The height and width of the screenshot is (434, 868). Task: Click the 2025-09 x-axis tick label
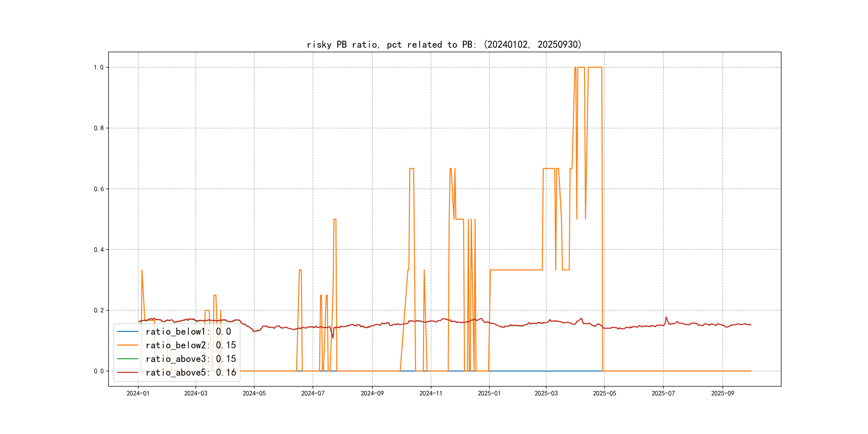click(x=723, y=393)
